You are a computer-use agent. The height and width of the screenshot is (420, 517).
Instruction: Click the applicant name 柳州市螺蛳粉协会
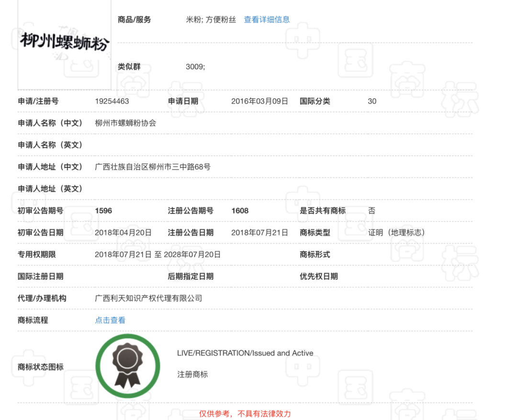click(125, 123)
